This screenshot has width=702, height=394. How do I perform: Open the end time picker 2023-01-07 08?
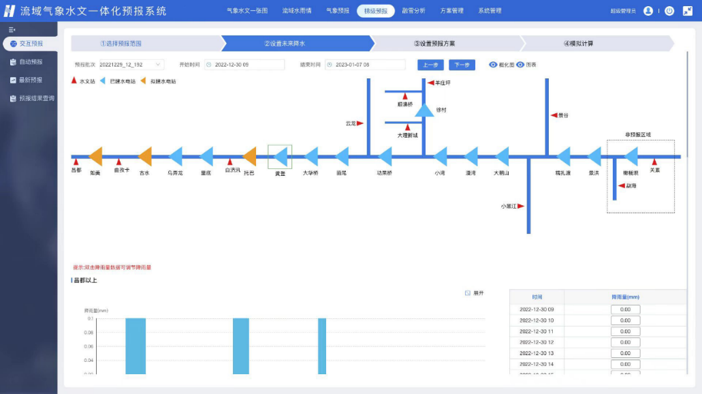(365, 64)
